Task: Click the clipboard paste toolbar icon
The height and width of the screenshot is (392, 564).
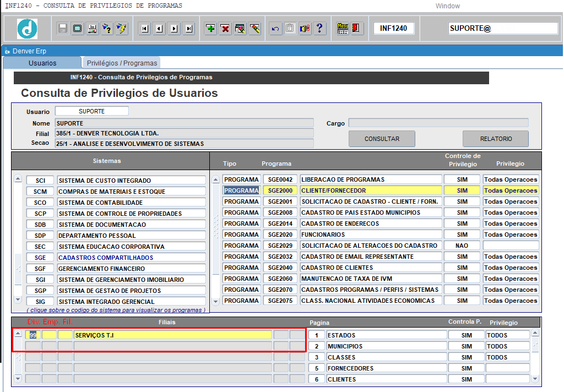Action: tap(290, 29)
